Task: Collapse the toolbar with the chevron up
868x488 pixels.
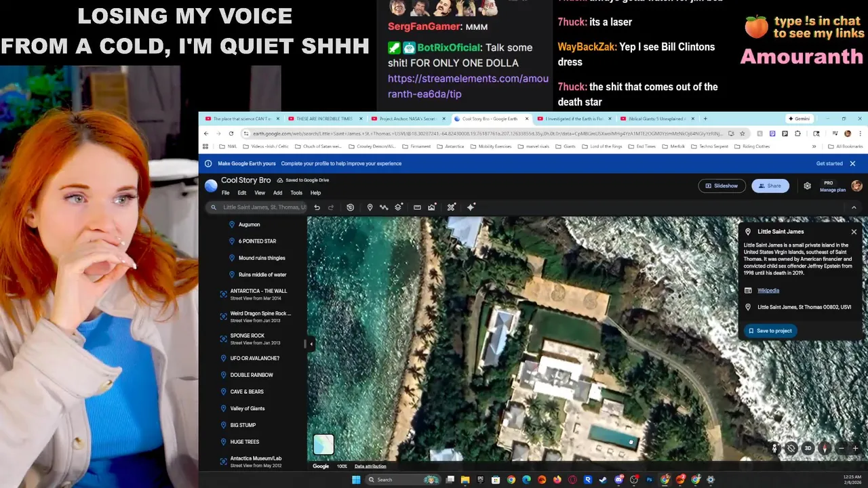Action: point(854,207)
